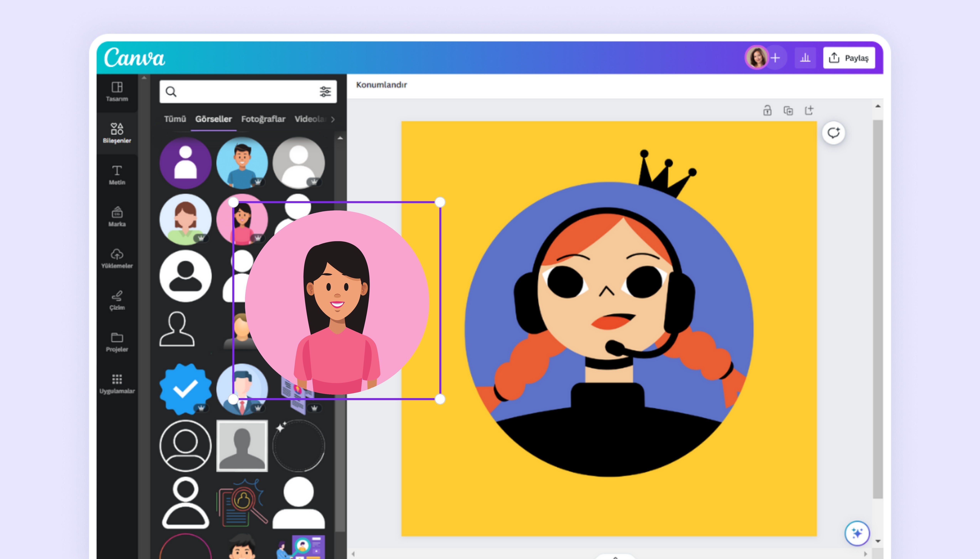This screenshot has height=559, width=980.
Task: Select the blue verified checkmark badge
Action: tap(185, 389)
